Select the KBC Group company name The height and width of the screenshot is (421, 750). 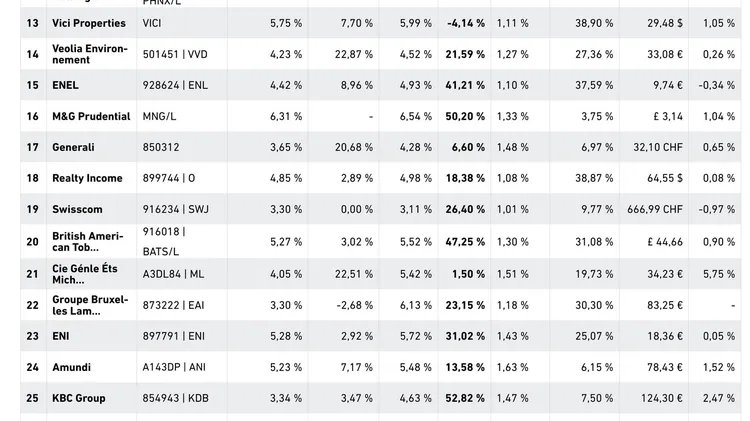tap(79, 399)
